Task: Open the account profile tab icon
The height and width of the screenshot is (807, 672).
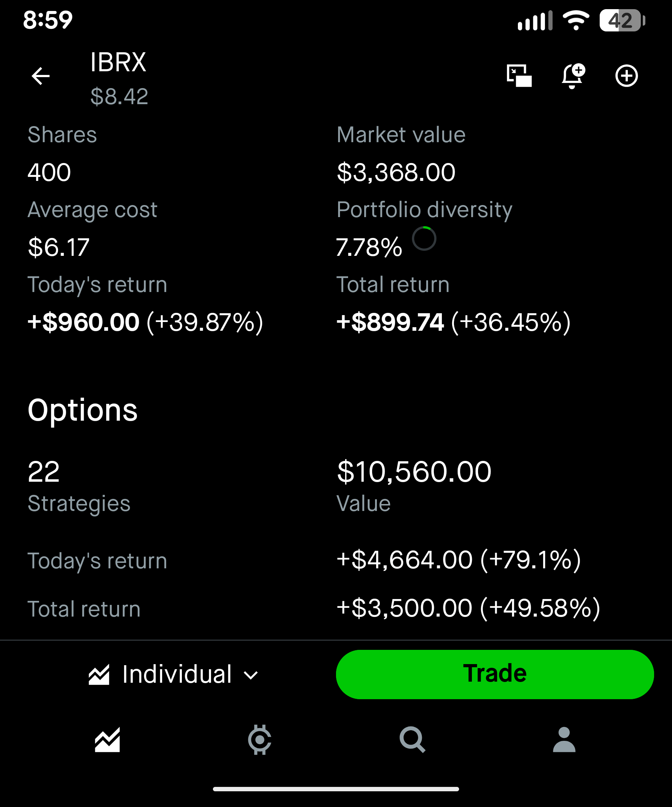Action: tap(564, 740)
